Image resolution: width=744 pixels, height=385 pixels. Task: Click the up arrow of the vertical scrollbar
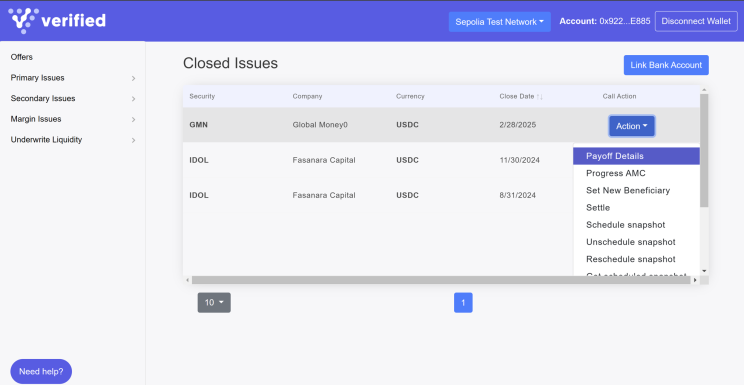[704, 89]
